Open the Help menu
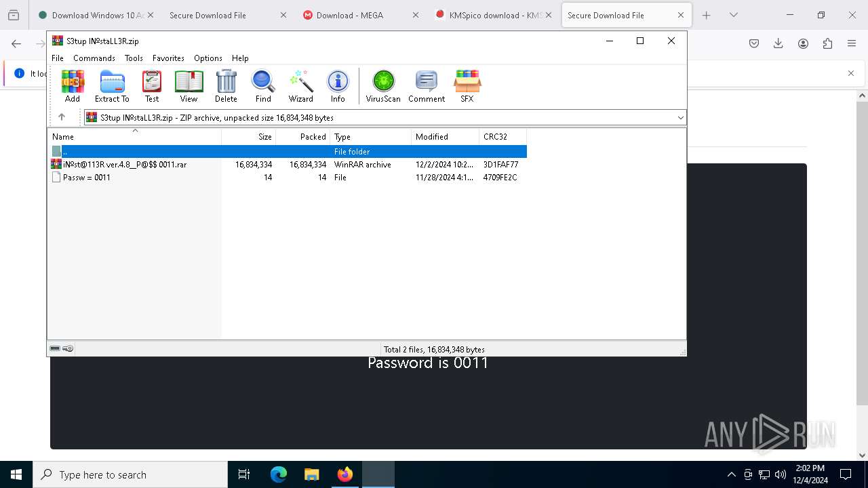Image resolution: width=868 pixels, height=488 pixels. (x=240, y=58)
